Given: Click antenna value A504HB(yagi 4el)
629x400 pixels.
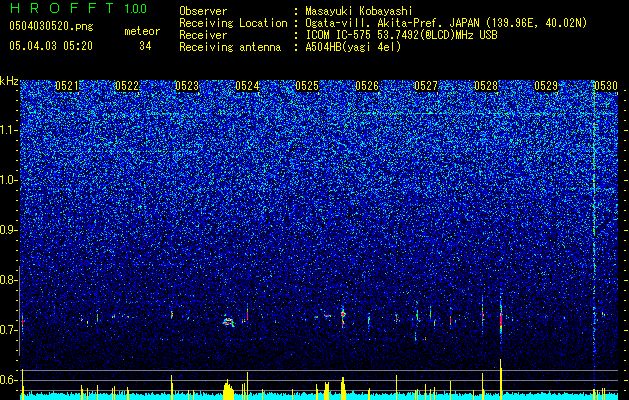Looking at the screenshot, I should [x=353, y=47].
